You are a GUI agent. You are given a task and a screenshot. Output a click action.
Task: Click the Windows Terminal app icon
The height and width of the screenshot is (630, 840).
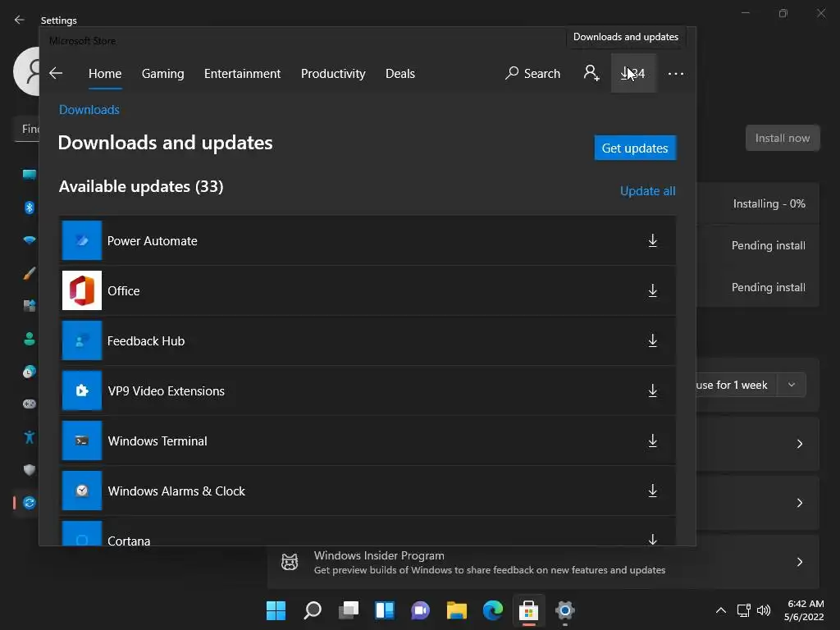[82, 441]
